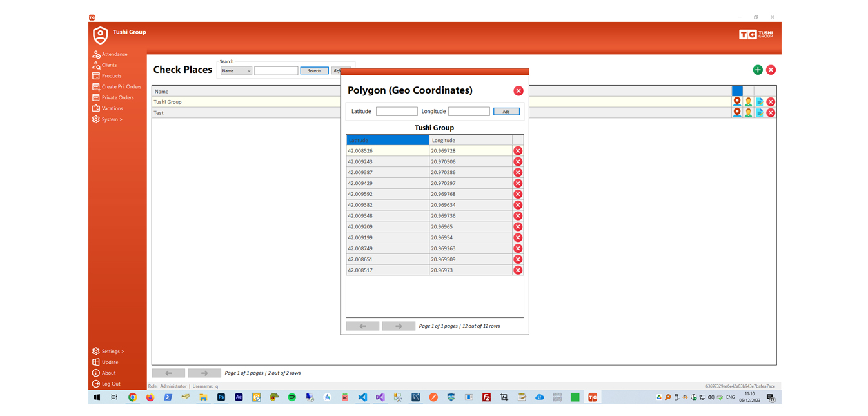Click the Search button
Image resolution: width=868 pixels, height=416 pixels.
(x=314, y=71)
